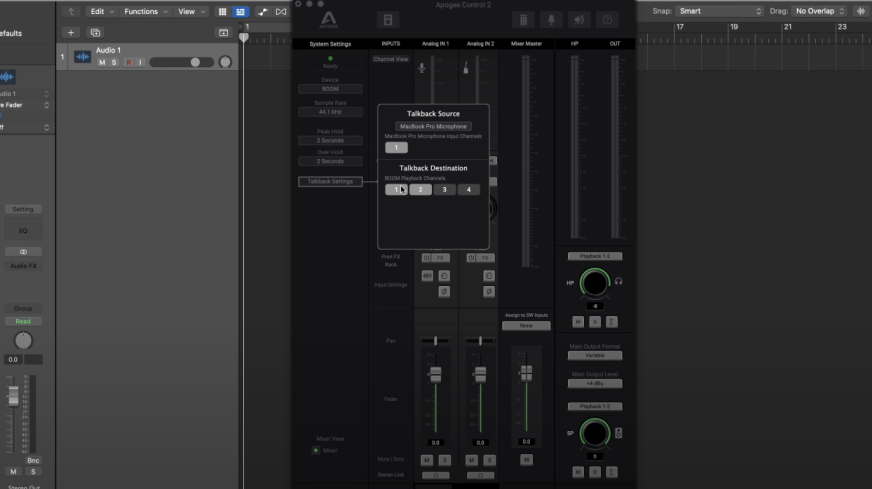The width and height of the screenshot is (872, 489).
Task: Open the Snap mode dropdown
Action: tap(720, 11)
